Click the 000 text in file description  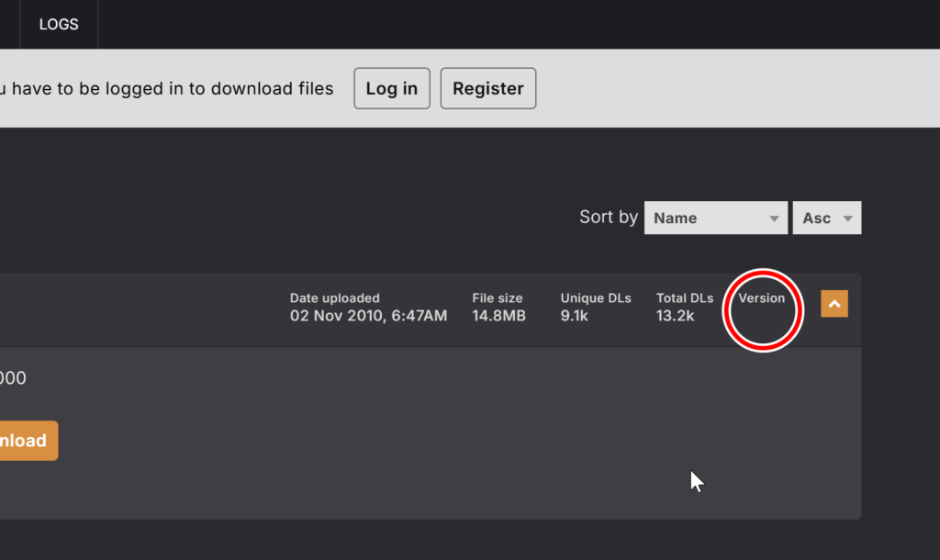pos(13,377)
